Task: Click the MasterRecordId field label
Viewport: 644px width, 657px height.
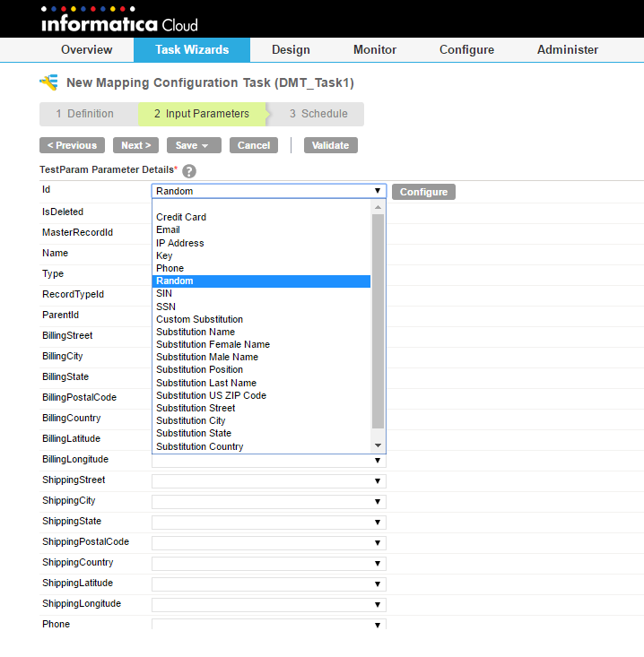Action: point(77,232)
